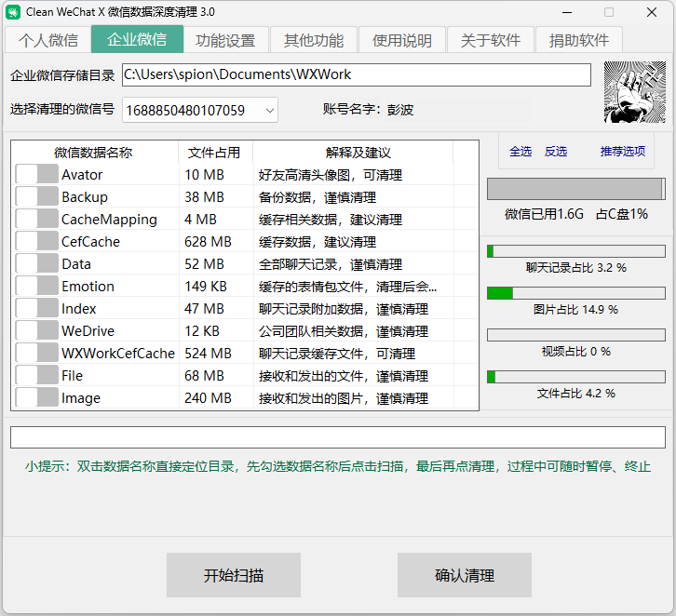The image size is (676, 616).
Task: Click the 240 MB size cell
Action: tap(208, 398)
